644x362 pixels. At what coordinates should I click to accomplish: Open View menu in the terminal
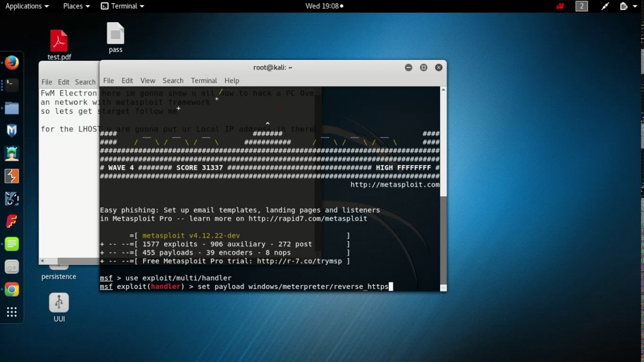(147, 80)
